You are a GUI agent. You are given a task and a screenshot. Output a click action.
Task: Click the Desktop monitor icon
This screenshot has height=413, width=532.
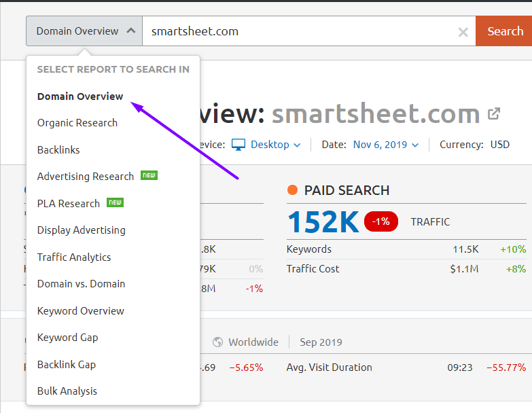click(x=238, y=145)
